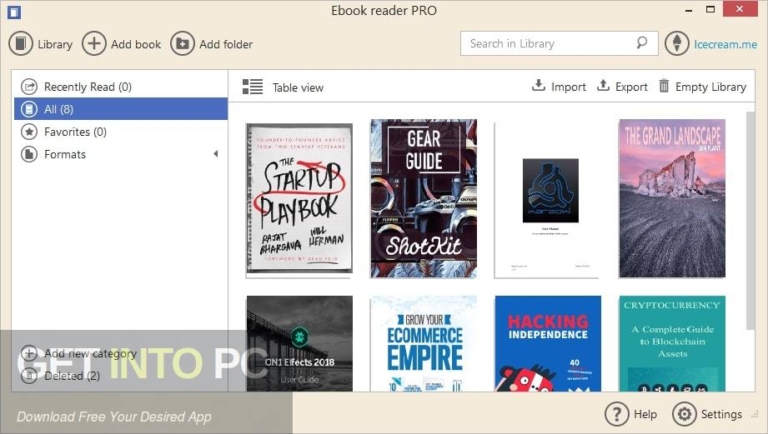Click the Add folder text label

[x=226, y=45]
